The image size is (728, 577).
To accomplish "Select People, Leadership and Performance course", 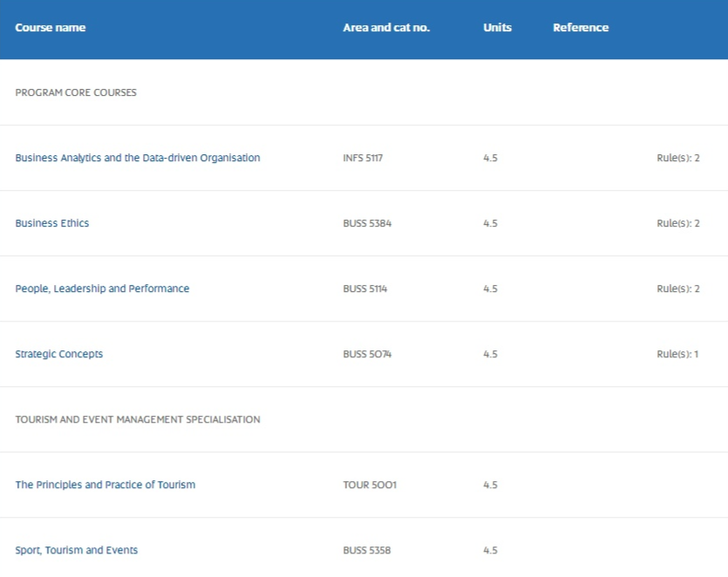I will [102, 288].
